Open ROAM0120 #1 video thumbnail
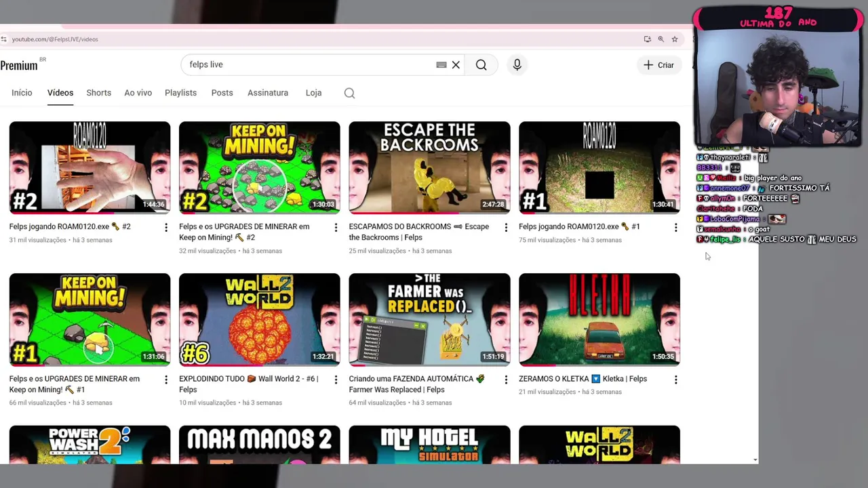The image size is (868, 488). pos(599,167)
